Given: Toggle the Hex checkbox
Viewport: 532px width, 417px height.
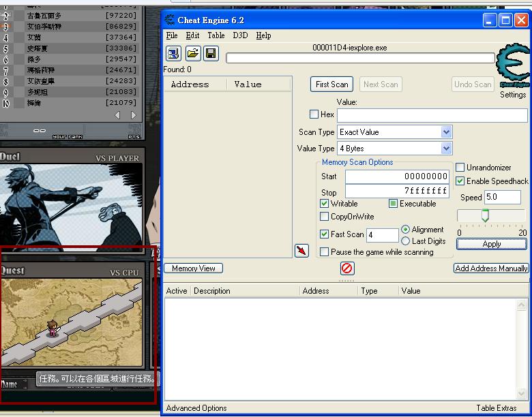Looking at the screenshot, I should click(x=314, y=114).
